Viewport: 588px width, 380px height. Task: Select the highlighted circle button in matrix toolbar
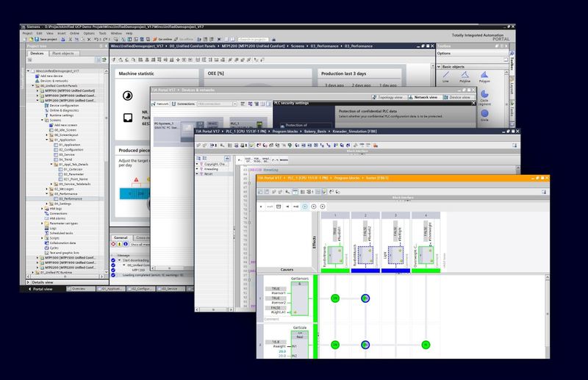(305, 207)
